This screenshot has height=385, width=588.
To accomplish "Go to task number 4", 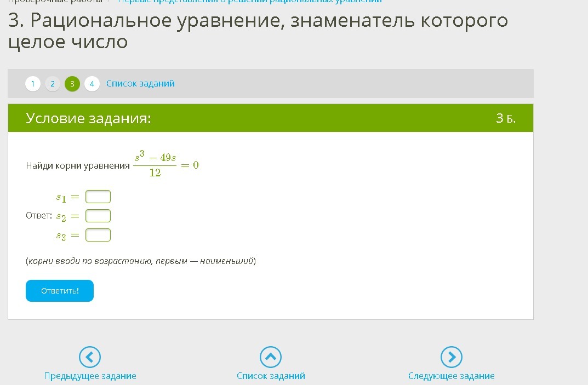I will point(92,84).
